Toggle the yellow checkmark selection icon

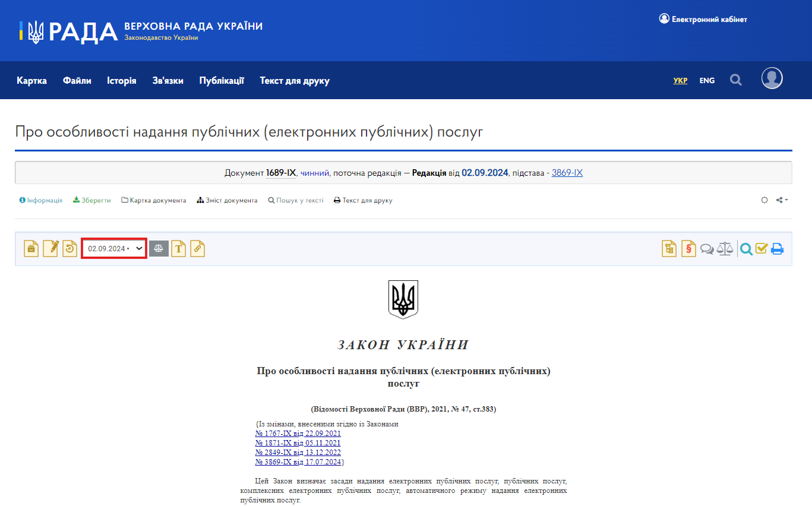click(762, 248)
